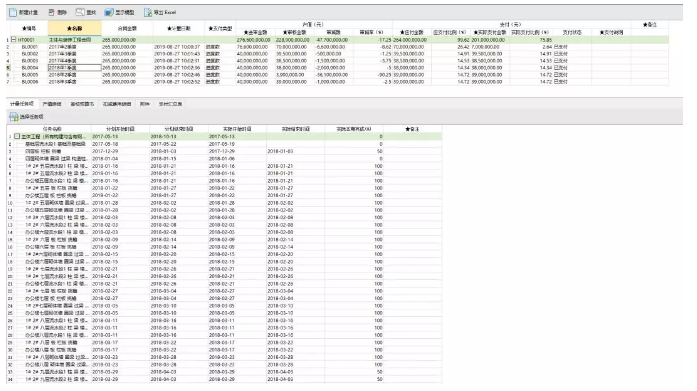The image size is (697, 391).
Task: Click the new measurement document icon
Action: pos(13,12)
